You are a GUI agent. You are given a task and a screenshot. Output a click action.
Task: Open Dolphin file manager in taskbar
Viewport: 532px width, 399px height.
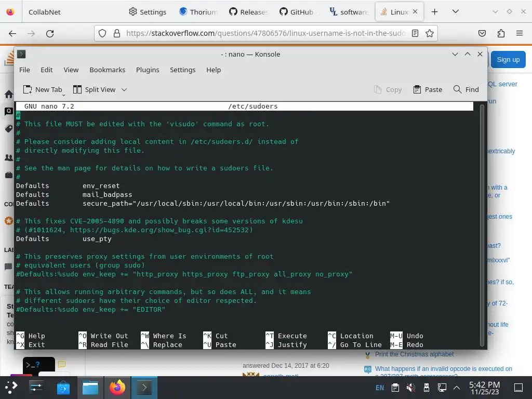pos(90,388)
